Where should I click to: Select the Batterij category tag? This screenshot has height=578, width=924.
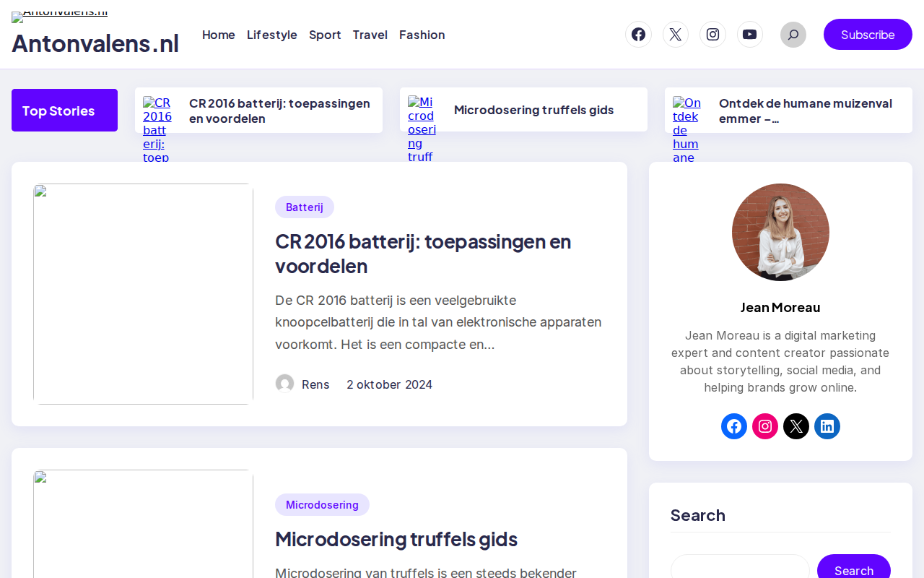click(305, 207)
